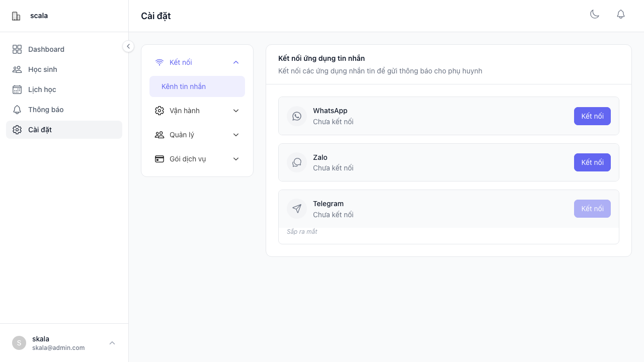Click the WhatsApp app icon
644x362 pixels.
pos(297,116)
